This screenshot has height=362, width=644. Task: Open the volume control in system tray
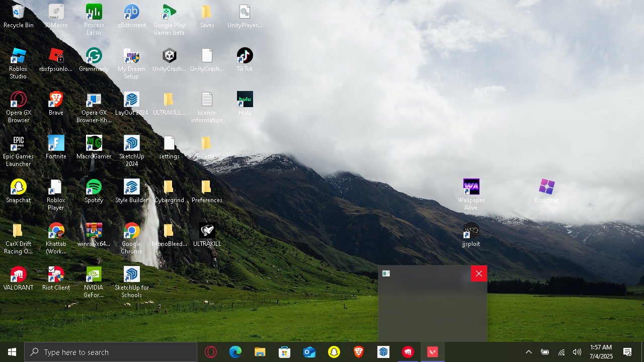(577, 352)
